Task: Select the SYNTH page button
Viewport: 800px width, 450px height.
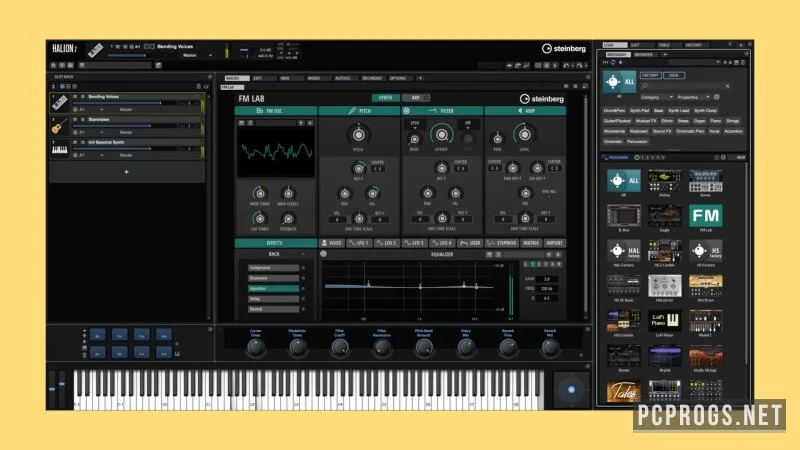Action: [x=385, y=97]
